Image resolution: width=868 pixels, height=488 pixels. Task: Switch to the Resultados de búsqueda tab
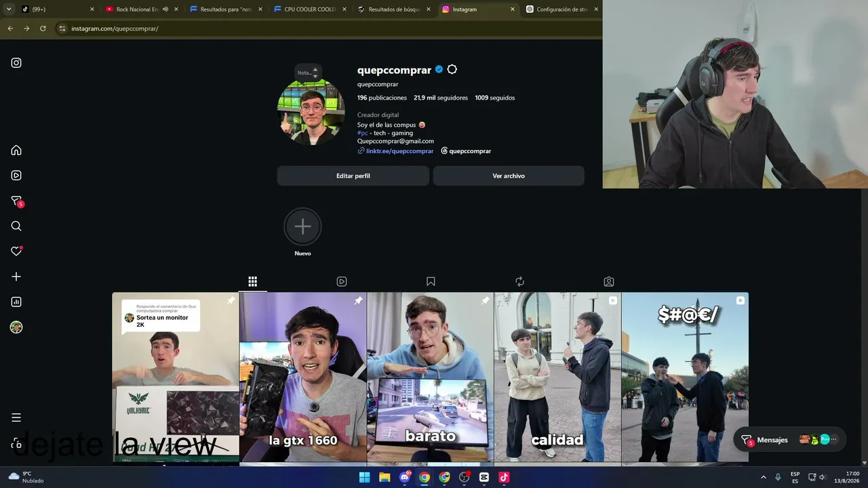coord(395,9)
